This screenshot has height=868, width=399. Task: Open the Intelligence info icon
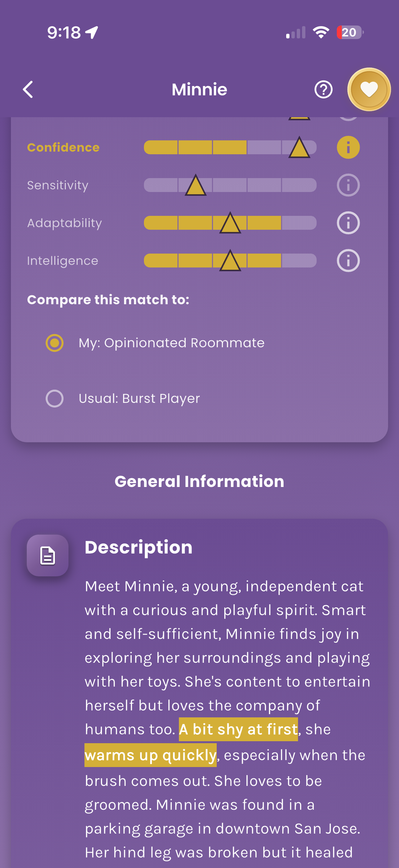348,261
